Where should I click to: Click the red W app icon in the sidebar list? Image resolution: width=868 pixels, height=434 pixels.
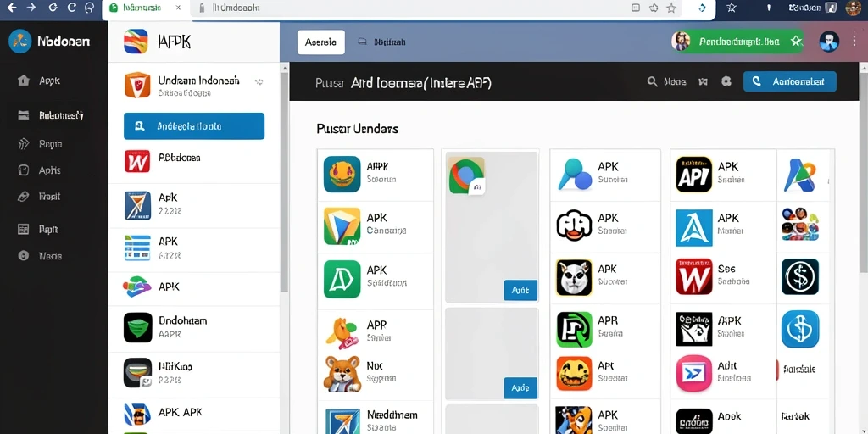coord(137,160)
